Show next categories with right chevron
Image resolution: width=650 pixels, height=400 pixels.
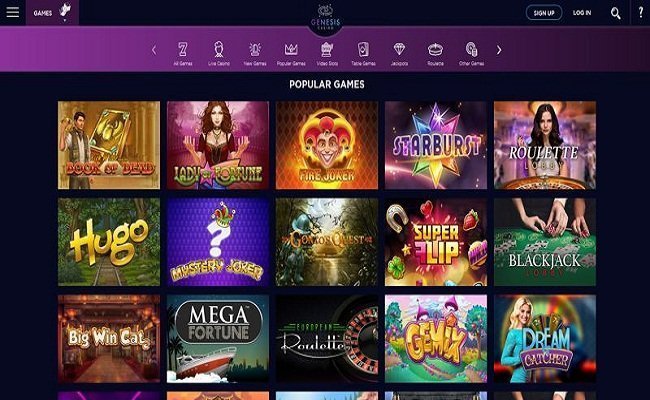[499, 50]
